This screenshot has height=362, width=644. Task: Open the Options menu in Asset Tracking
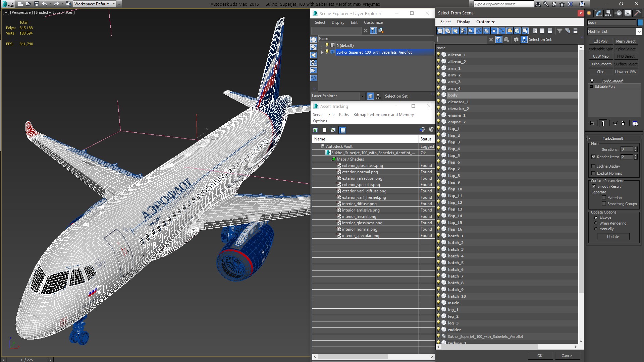point(320,121)
